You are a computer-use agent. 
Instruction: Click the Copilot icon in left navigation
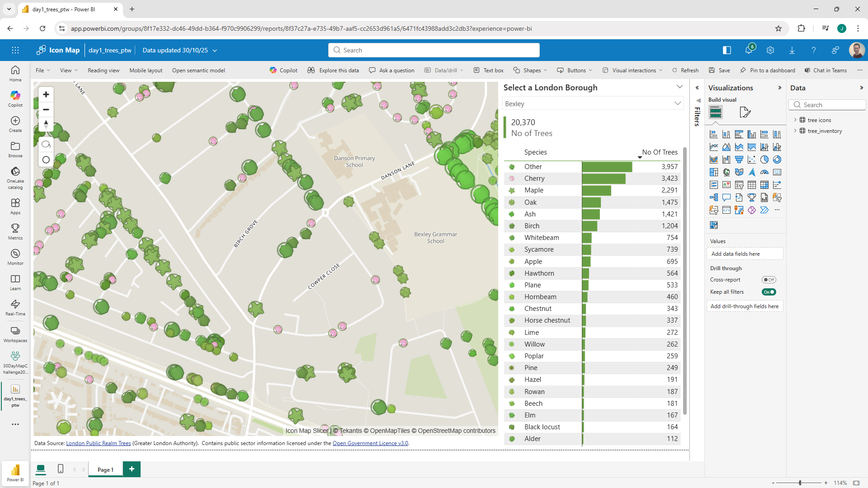[15, 98]
